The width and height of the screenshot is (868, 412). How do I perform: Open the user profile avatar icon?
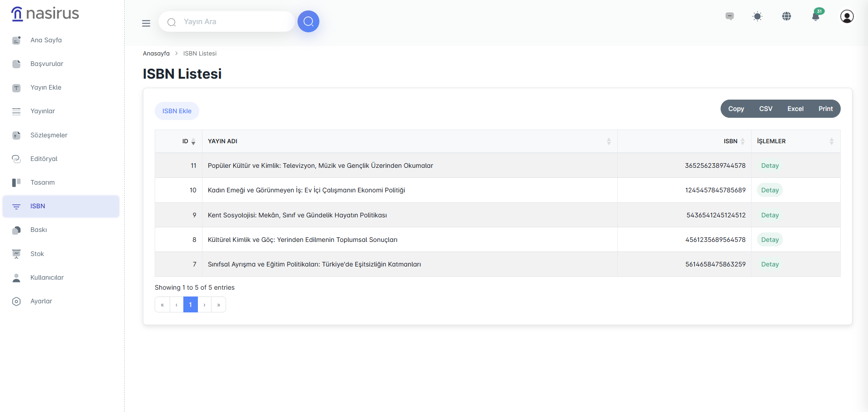tap(847, 16)
